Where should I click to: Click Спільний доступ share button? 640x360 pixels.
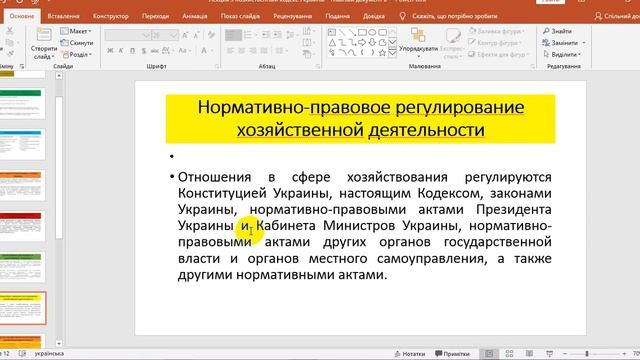coord(617,16)
